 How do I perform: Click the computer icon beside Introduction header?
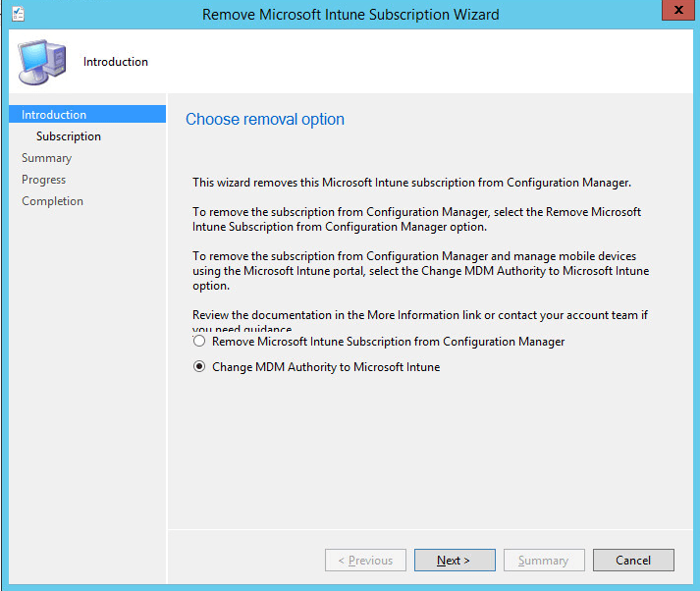[42, 62]
